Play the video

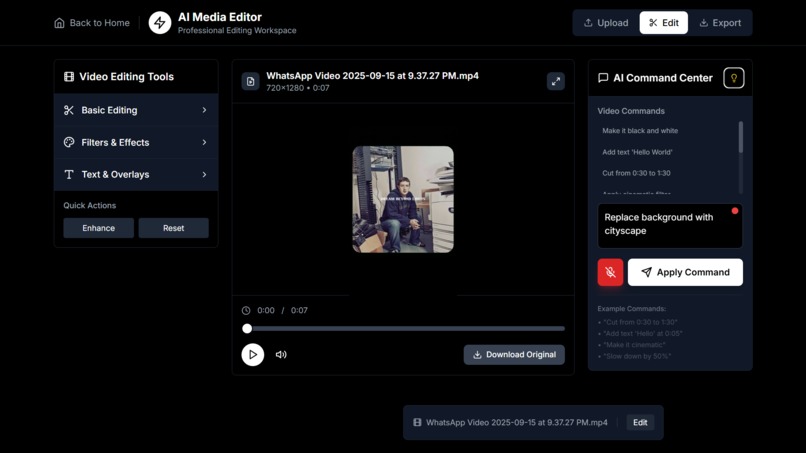pyautogui.click(x=253, y=355)
